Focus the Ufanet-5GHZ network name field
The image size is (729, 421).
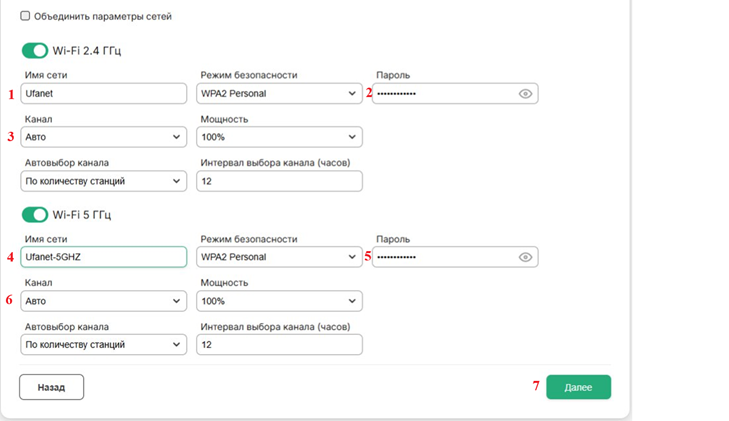104,257
